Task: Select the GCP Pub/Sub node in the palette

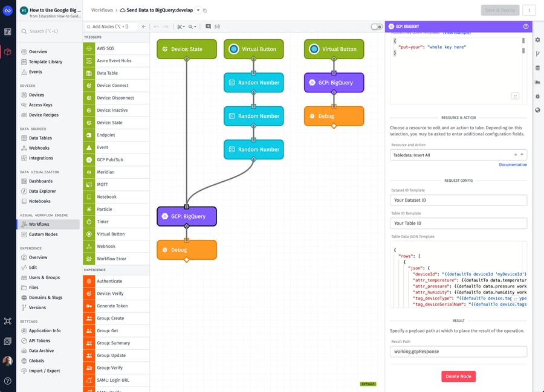Action: tap(112, 160)
